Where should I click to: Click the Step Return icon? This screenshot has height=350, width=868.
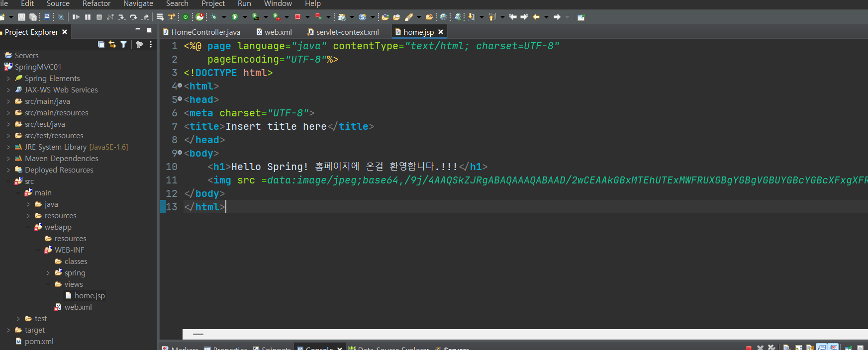click(145, 17)
